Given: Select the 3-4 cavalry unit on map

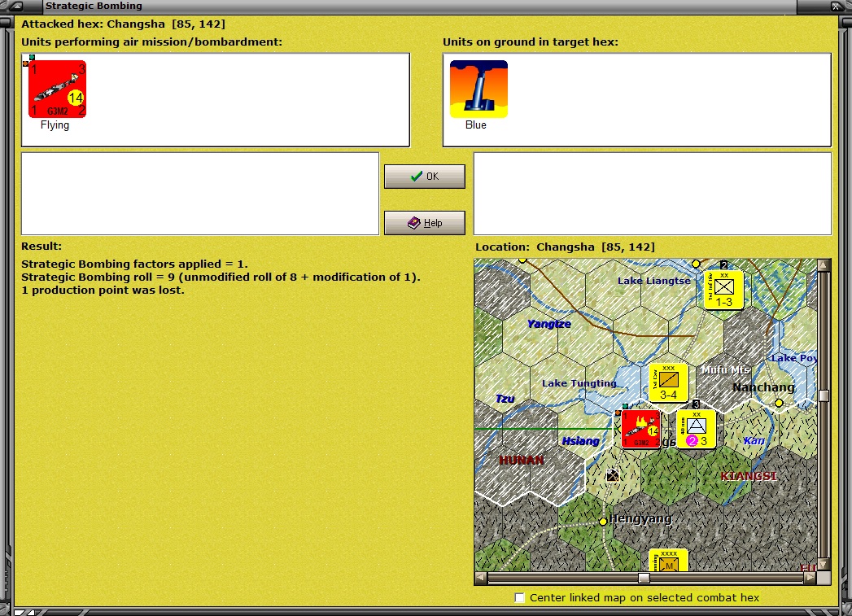Looking at the screenshot, I should tap(668, 383).
